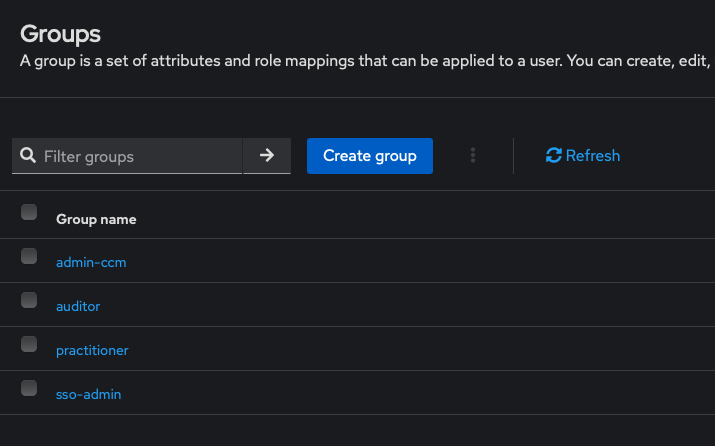Open the auditor group details
Image resolution: width=715 pixels, height=446 pixels.
pyautogui.click(x=78, y=306)
